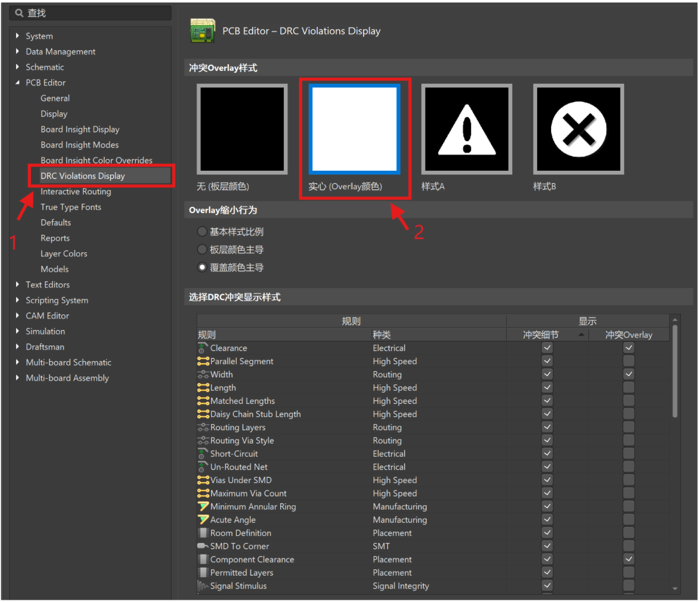
Task: Toggle Clearance 冲突细节 checkbox
Action: pos(547,348)
